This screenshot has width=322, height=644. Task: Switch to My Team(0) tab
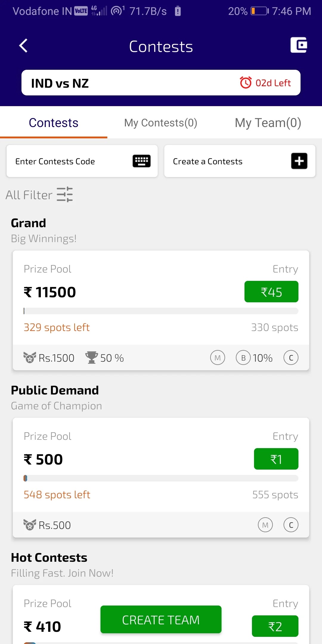(268, 123)
